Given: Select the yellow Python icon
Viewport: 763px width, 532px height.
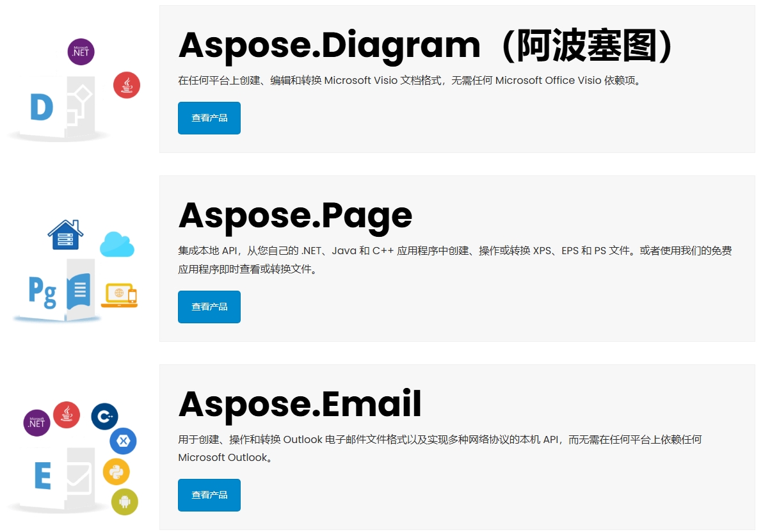Looking at the screenshot, I should [x=116, y=472].
